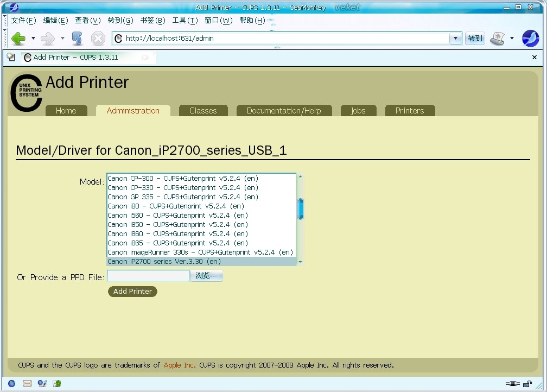The width and height of the screenshot is (547, 392).
Task: Follow the Apple Inc. link
Action: (179, 365)
